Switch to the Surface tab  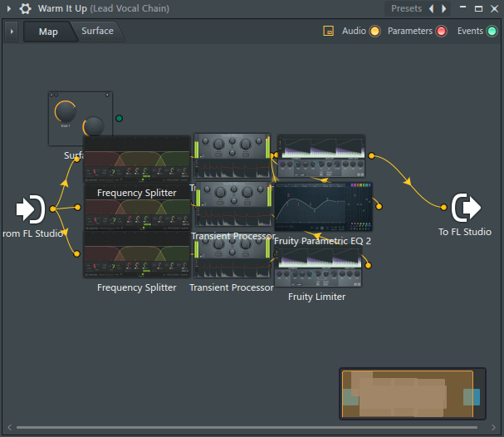click(97, 31)
